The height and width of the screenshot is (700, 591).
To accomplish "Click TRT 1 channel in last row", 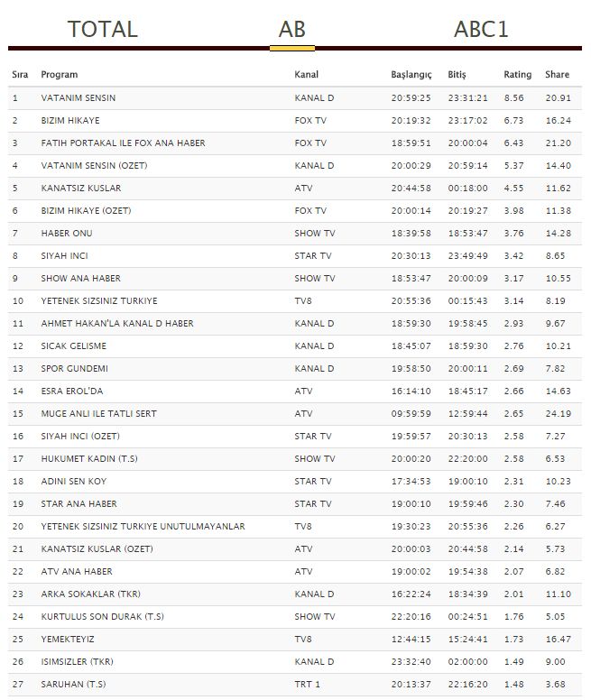I will tap(307, 684).
